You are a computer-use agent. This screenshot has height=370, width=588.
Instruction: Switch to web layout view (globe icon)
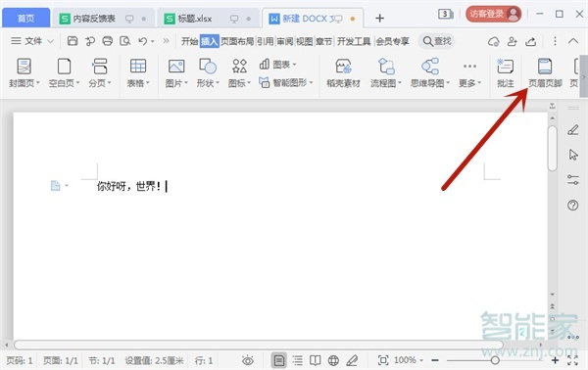coord(333,360)
